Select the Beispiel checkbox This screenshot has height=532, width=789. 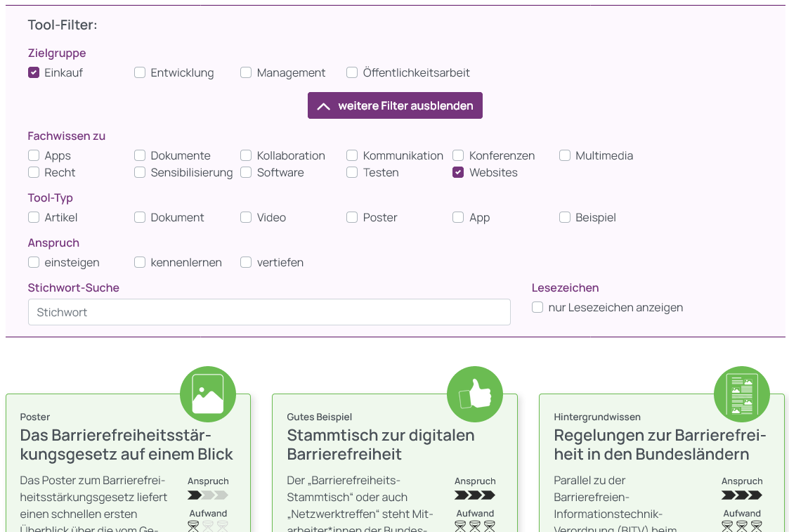(x=565, y=217)
